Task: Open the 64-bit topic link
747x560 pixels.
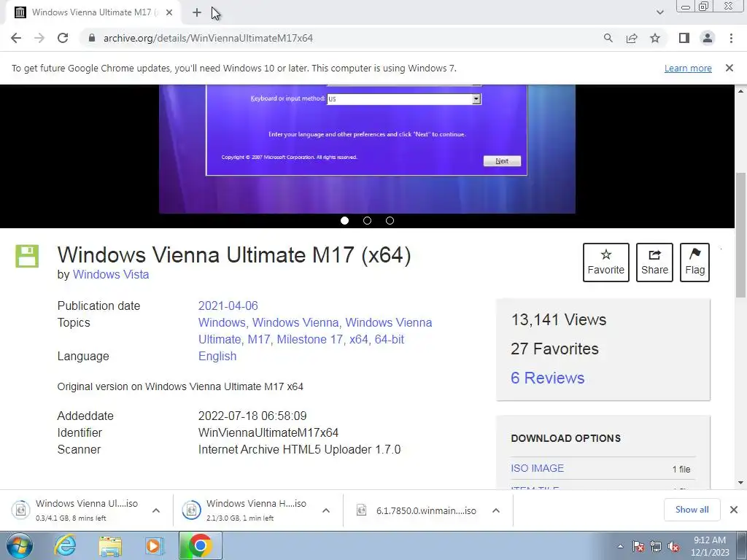Action: pos(390,340)
